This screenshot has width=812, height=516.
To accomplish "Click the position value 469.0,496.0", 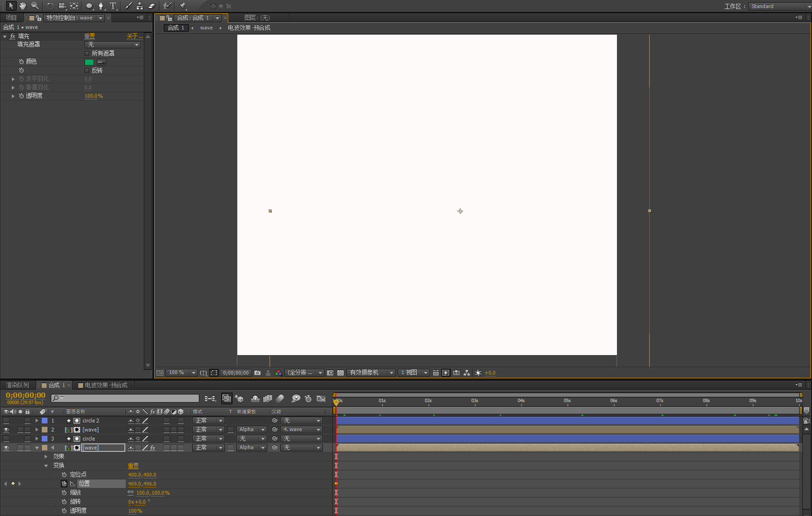I will click(x=142, y=484).
